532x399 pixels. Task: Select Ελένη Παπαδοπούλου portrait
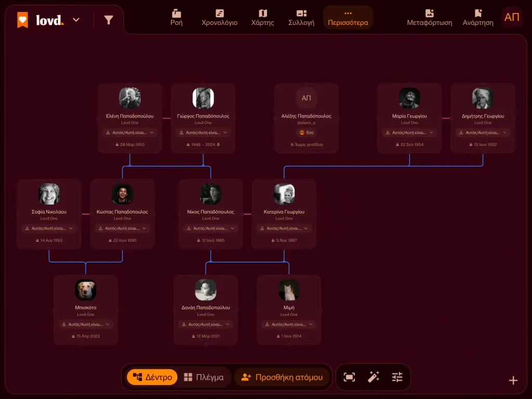pos(129,98)
